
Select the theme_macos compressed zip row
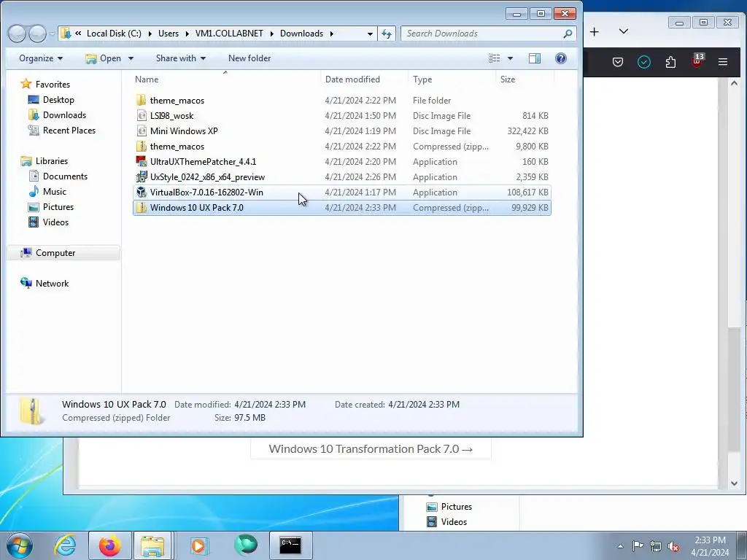[x=341, y=146]
